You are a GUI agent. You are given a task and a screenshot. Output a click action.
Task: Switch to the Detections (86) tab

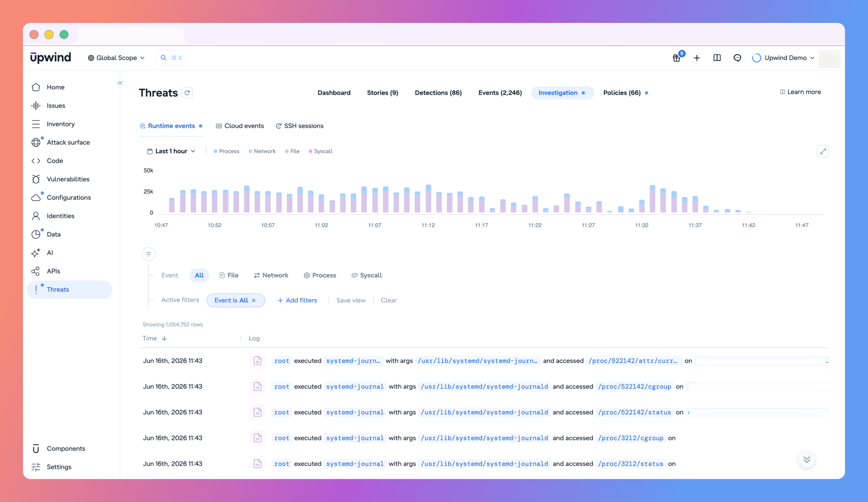point(438,93)
